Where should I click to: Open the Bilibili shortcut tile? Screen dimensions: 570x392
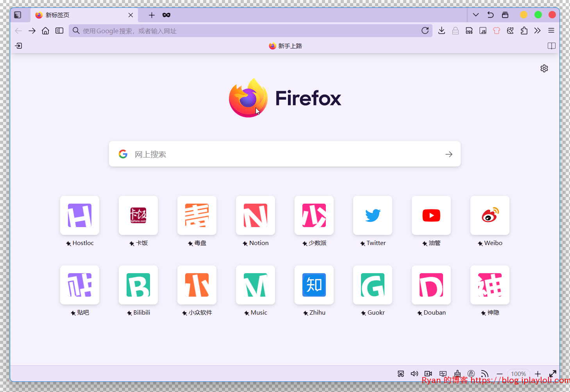138,285
